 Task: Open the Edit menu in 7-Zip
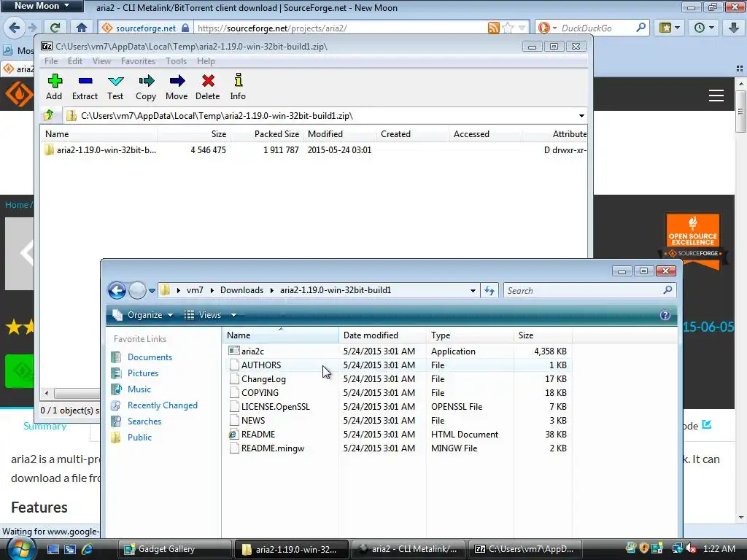point(75,61)
